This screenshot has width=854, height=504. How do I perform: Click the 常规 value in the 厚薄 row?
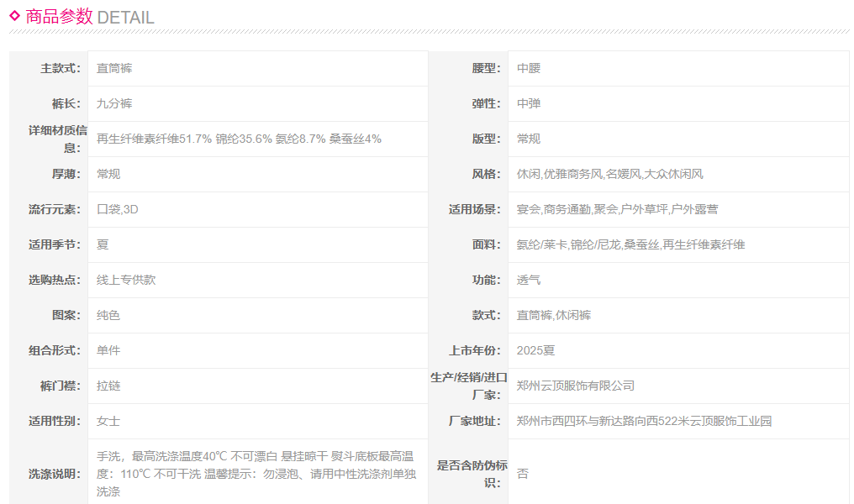pos(108,174)
